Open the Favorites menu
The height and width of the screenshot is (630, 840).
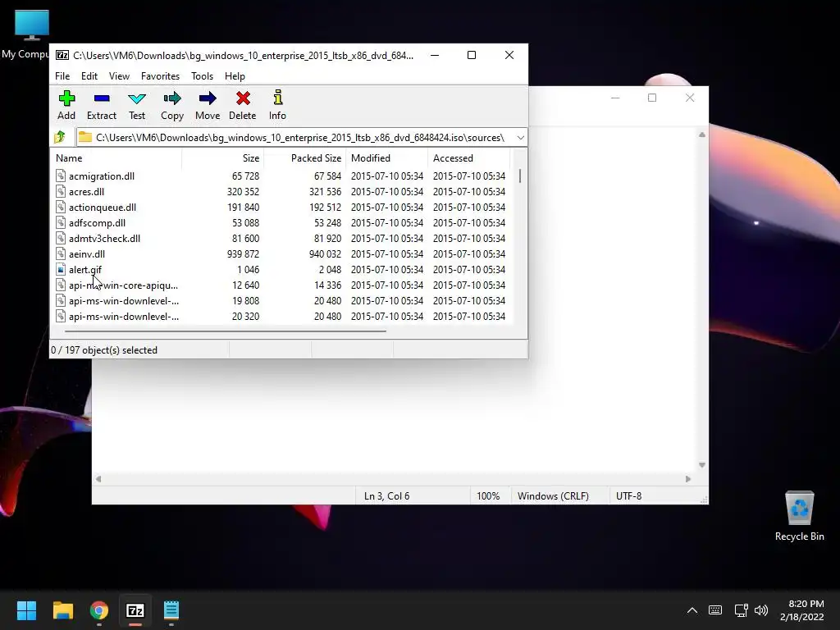click(x=160, y=76)
